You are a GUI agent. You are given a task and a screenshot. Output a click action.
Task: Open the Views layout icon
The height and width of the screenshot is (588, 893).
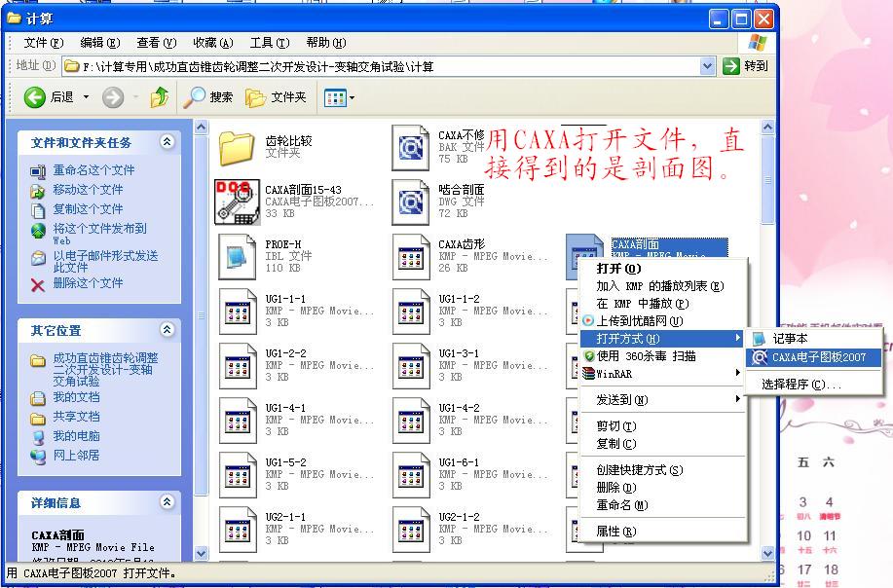pos(335,98)
